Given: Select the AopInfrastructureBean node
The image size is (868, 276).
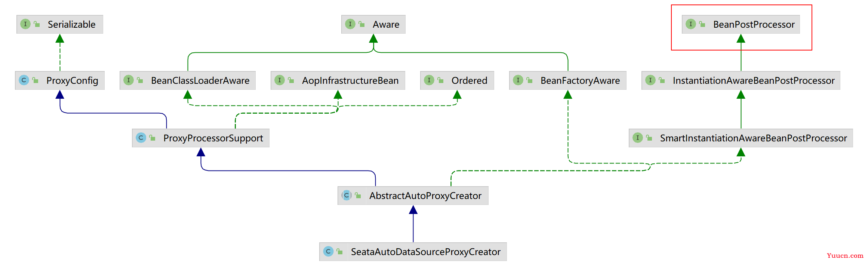Looking at the screenshot, I should pos(338,80).
